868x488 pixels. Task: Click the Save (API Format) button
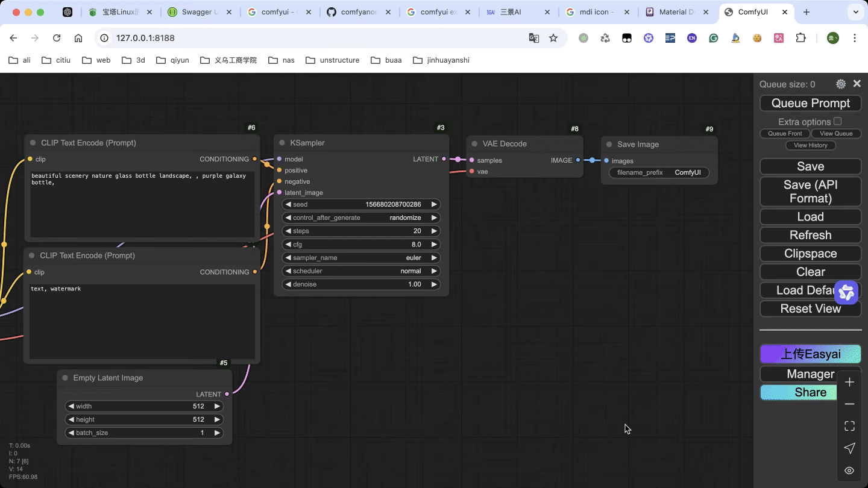(810, 192)
